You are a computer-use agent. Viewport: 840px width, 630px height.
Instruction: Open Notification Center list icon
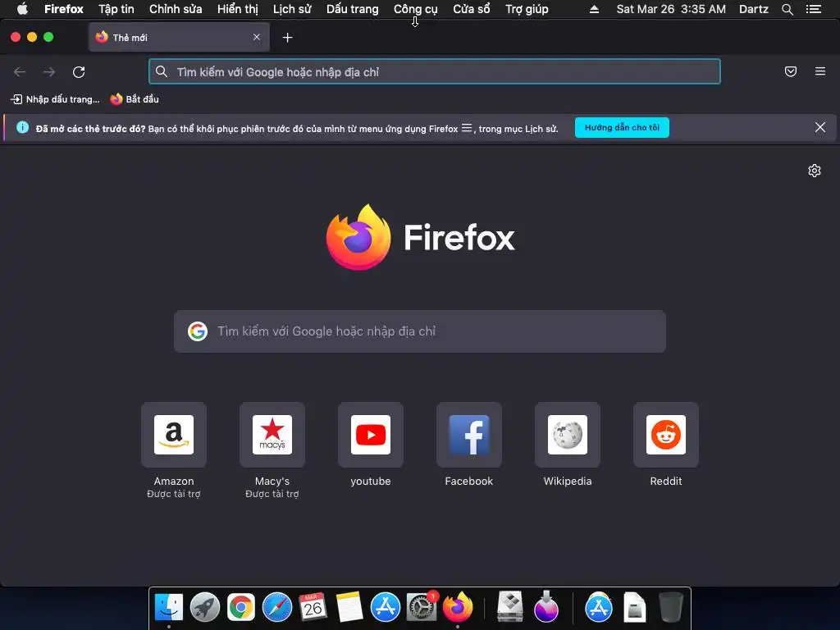pos(813,9)
